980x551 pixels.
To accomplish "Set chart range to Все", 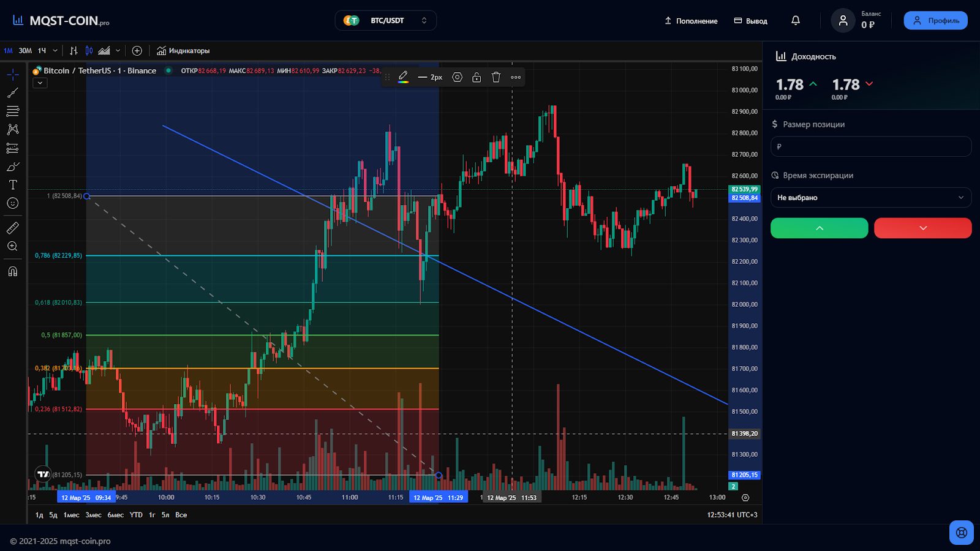I will coord(181,515).
